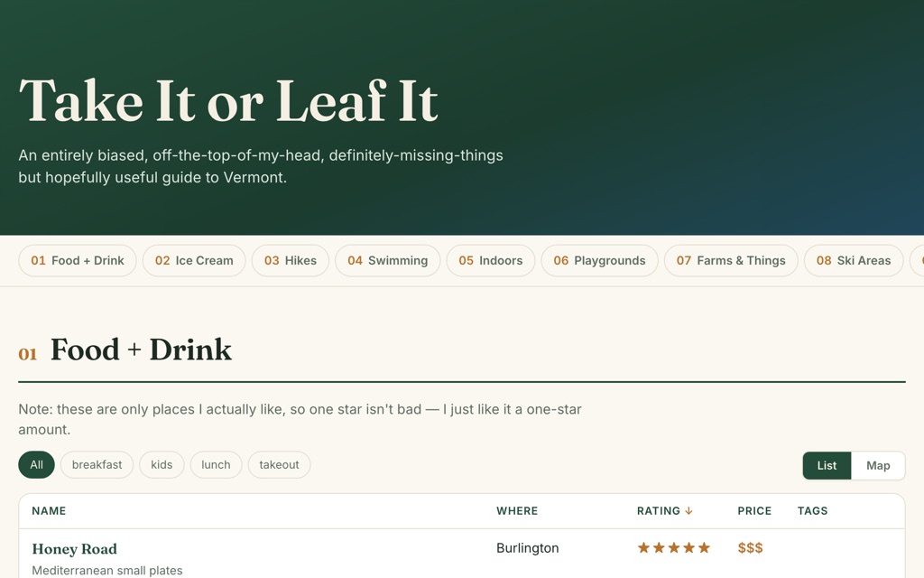The width and height of the screenshot is (924, 578).
Task: Filter by the breakfast tag
Action: click(97, 465)
